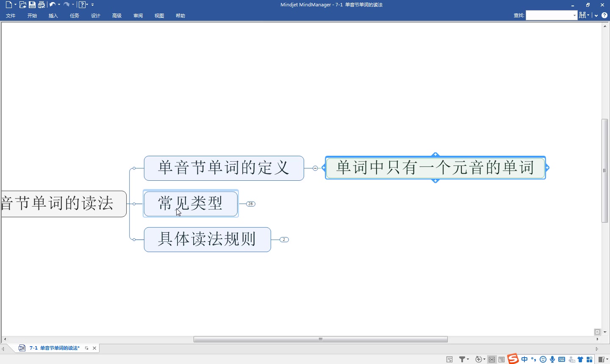Image resolution: width=610 pixels, height=364 pixels.
Task: Add a topic above with the top plus handle
Action: (435, 154)
